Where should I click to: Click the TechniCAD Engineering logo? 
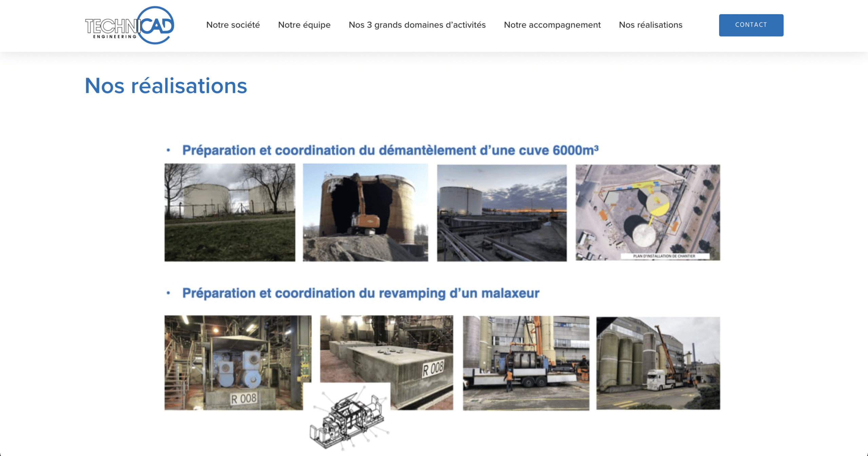(130, 25)
